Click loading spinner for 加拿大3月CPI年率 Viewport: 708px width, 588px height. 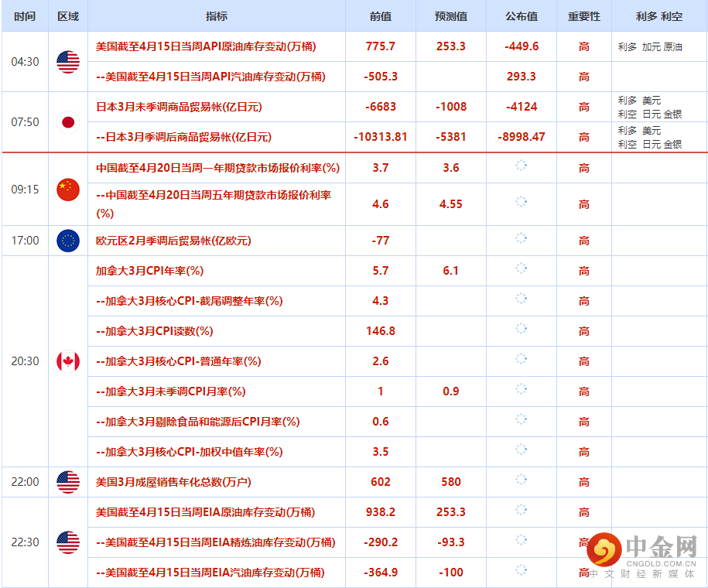[521, 268]
